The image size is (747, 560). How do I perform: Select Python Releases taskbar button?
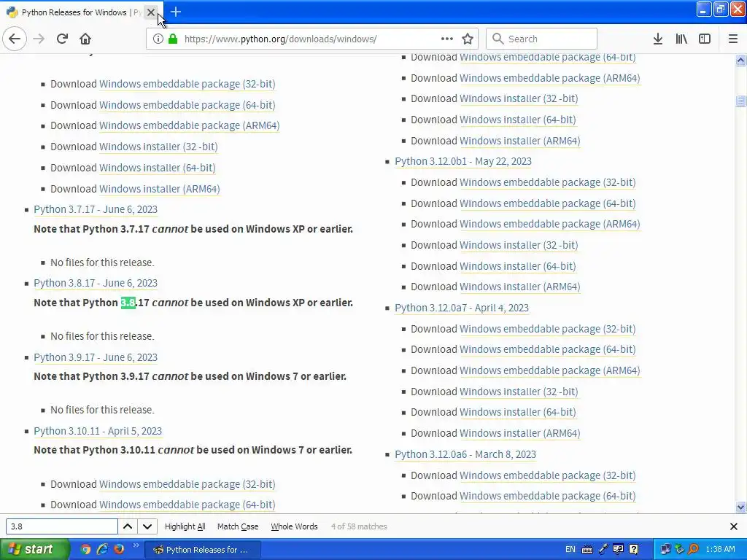203,550
